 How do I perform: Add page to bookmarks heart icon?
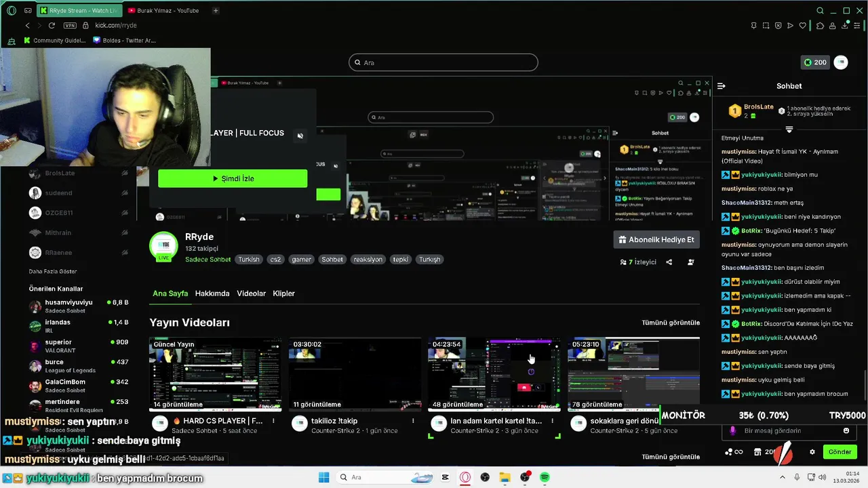click(x=803, y=26)
